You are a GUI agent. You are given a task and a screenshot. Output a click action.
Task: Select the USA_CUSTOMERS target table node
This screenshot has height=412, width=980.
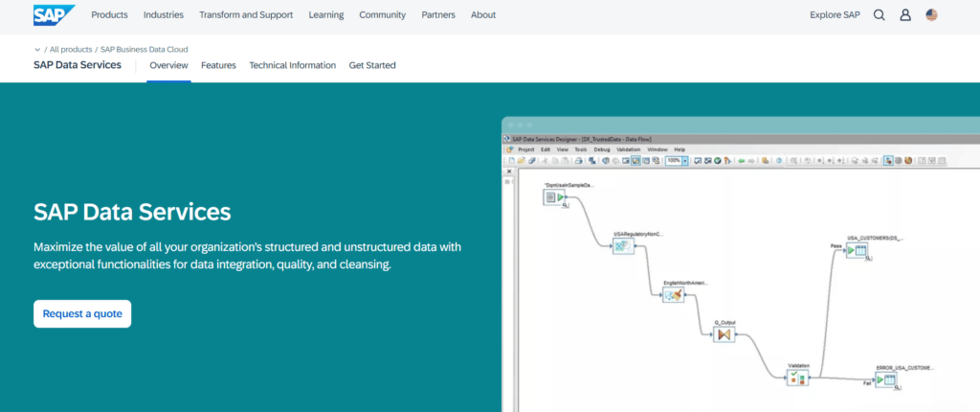click(x=857, y=251)
